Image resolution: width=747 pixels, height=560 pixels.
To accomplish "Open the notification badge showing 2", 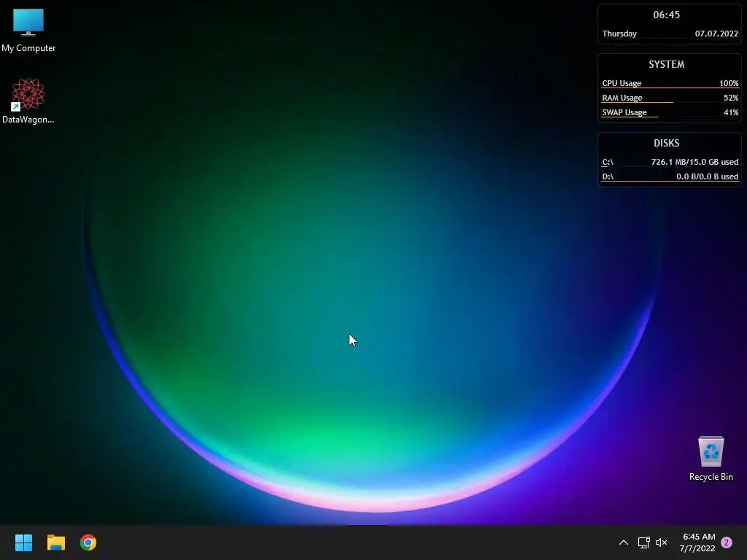I will [727, 542].
